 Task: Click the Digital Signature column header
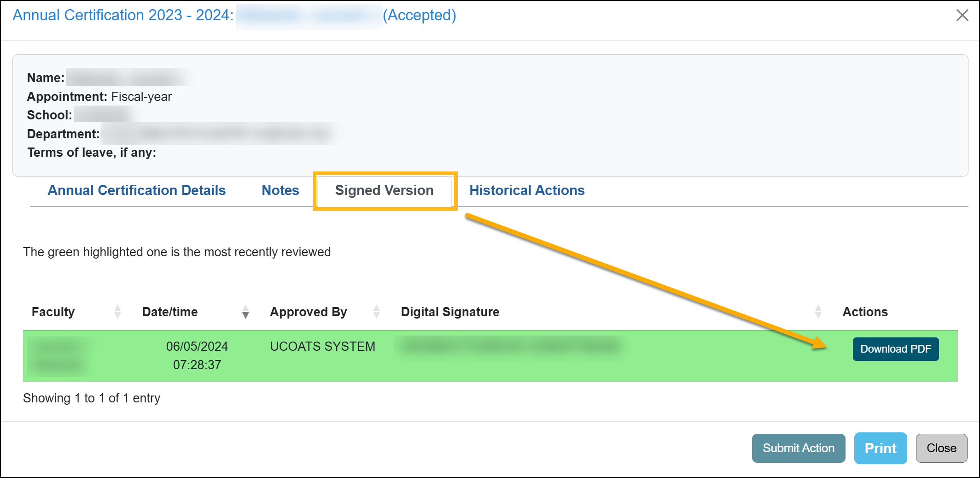coord(450,312)
